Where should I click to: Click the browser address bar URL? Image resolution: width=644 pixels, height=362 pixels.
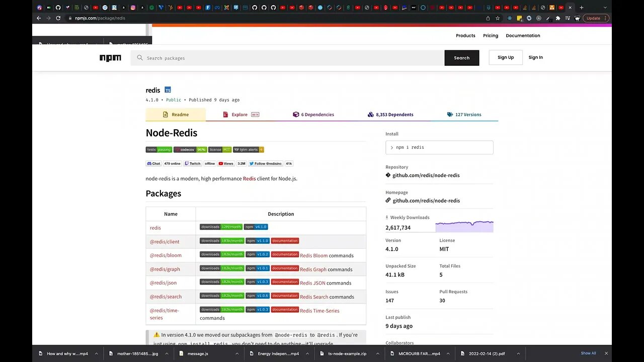point(100,18)
